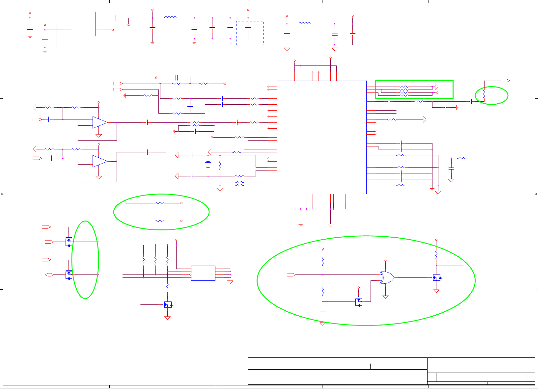Select the inductor in the top-middle filter

(170, 17)
